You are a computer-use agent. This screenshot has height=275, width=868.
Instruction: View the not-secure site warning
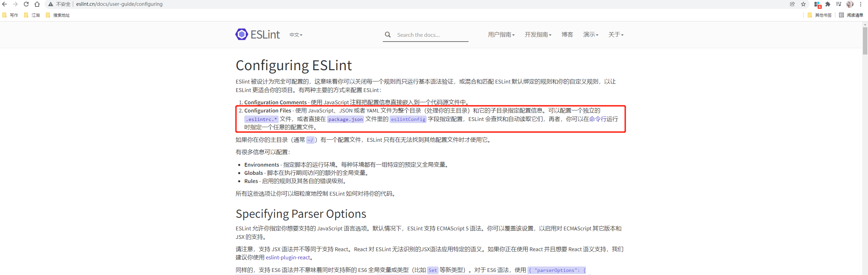tap(60, 4)
